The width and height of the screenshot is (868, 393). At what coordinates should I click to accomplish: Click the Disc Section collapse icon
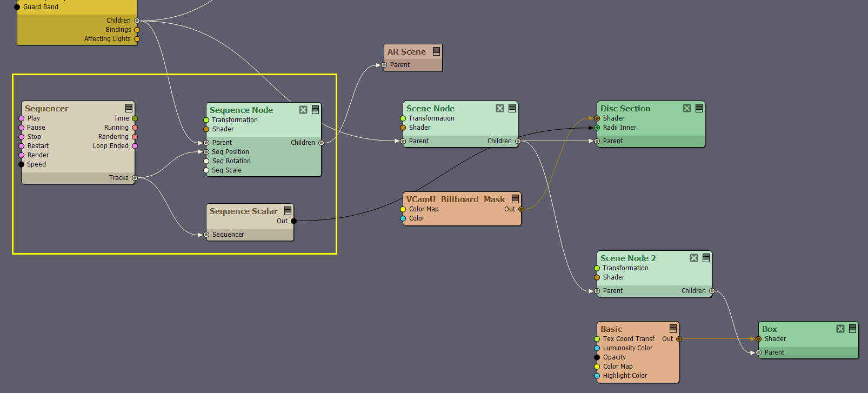699,108
